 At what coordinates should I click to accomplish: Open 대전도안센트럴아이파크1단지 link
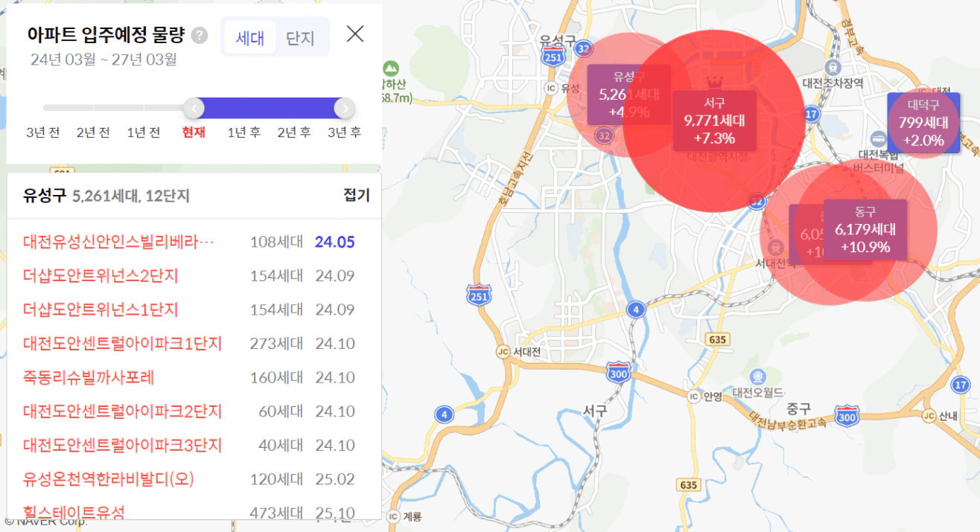click(x=123, y=344)
